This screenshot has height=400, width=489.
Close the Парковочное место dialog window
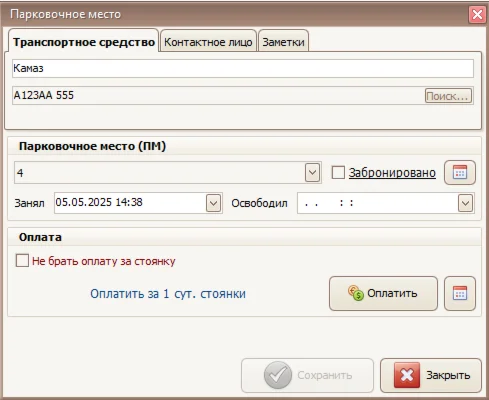coord(477,15)
